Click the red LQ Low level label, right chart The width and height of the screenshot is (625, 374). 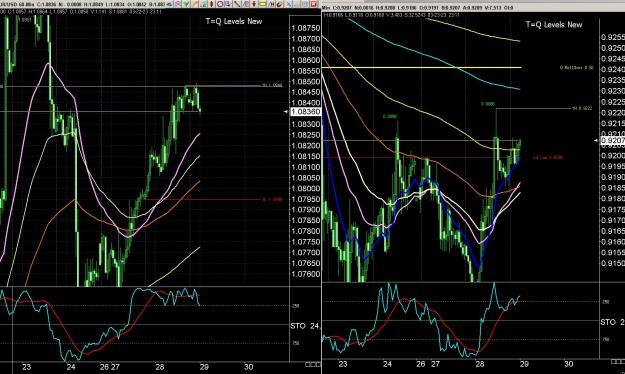tap(548, 157)
